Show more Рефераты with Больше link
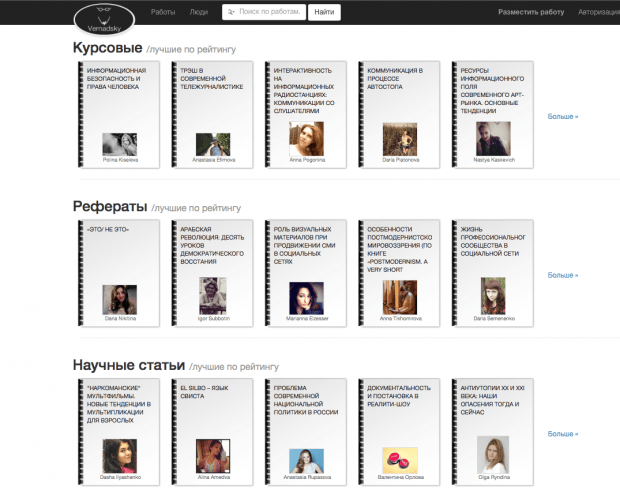This screenshot has width=620, height=494. pyautogui.click(x=562, y=275)
